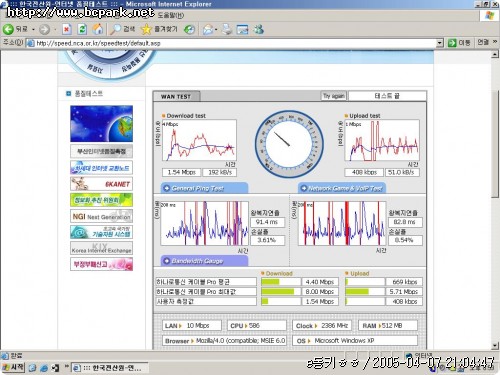
Task: Click the Print toolbar icon
Action: tap(227, 29)
